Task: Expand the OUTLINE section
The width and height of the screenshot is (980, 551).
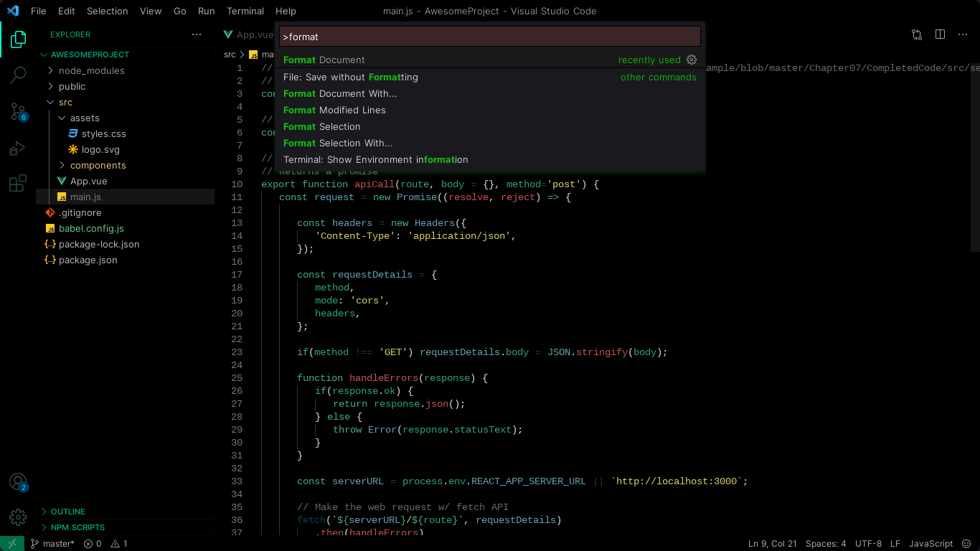Action: (x=126, y=512)
